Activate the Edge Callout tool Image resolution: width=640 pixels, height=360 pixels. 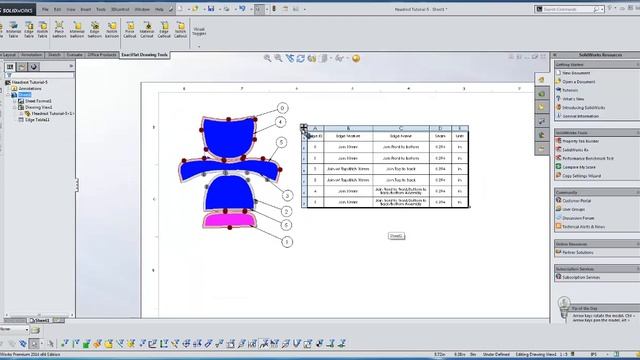click(x=164, y=30)
